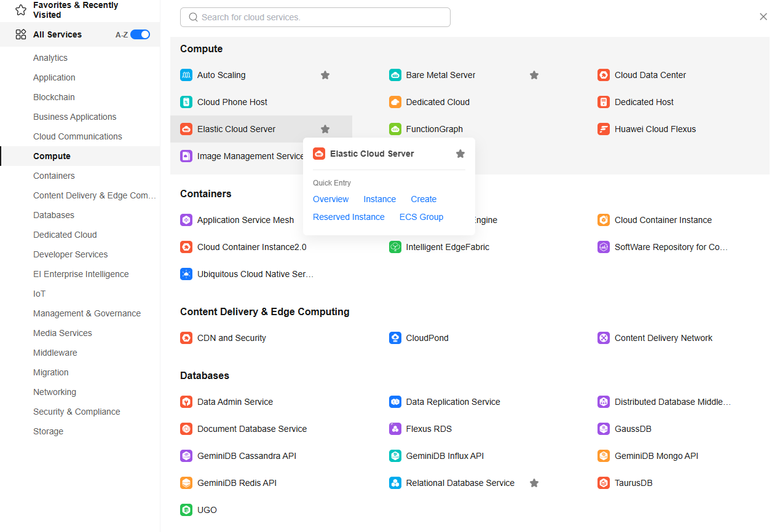Viewport: 777px width, 532px height.
Task: Click the FunctionGraph icon
Action: tap(395, 129)
